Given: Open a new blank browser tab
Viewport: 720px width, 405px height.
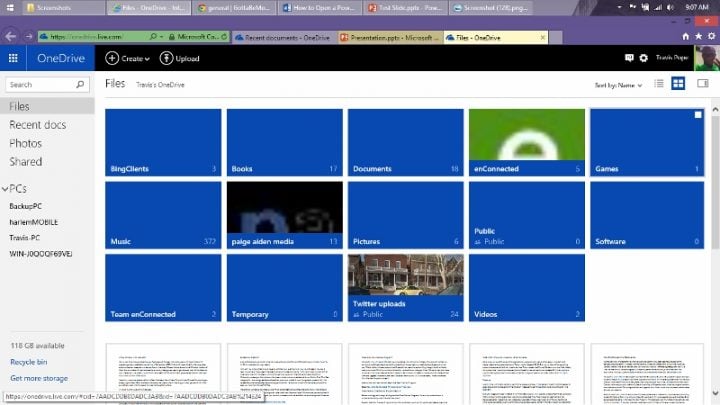Looking at the screenshot, I should 556,38.
